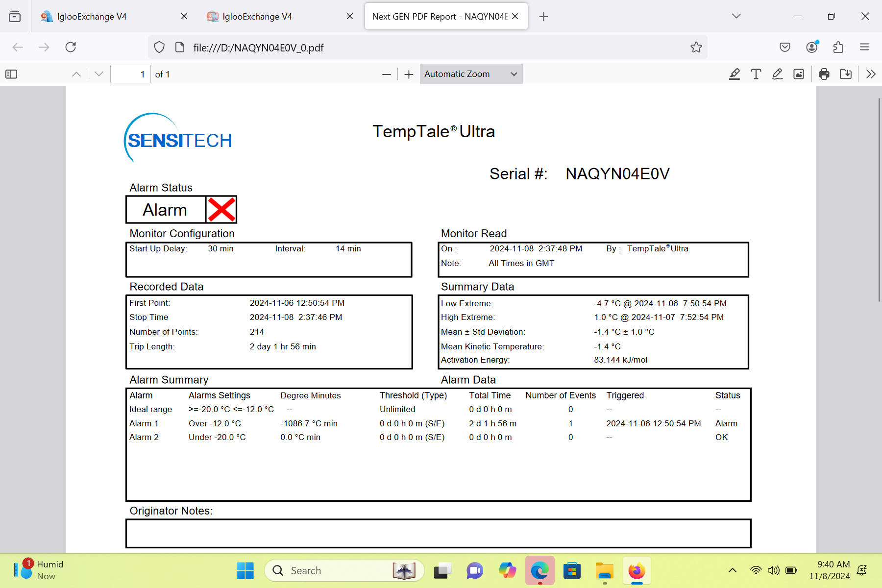Open the Firefox application menu
The width and height of the screenshot is (882, 588).
(864, 47)
